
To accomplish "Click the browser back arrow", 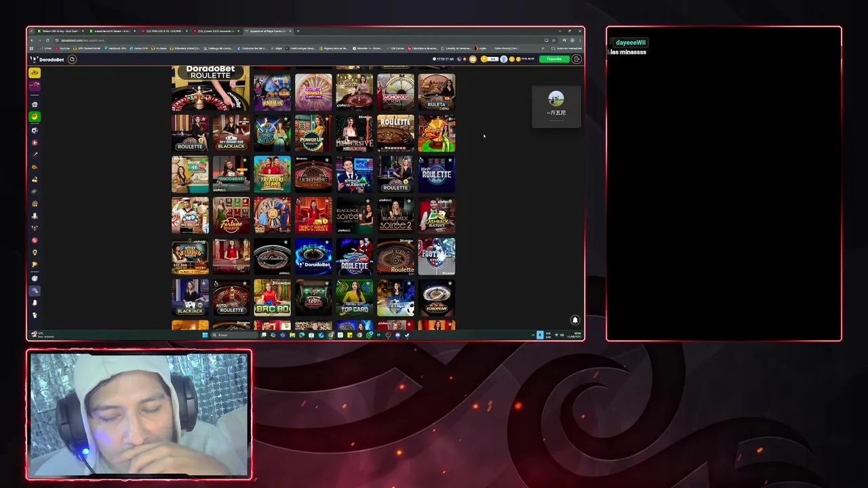I will [x=32, y=40].
